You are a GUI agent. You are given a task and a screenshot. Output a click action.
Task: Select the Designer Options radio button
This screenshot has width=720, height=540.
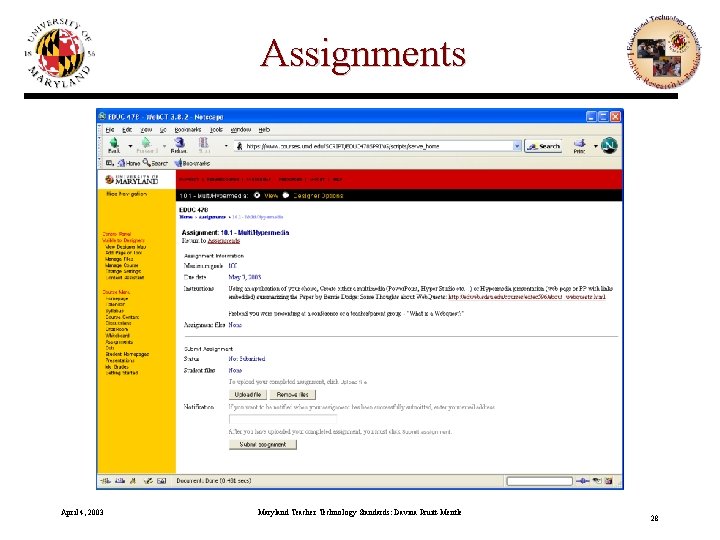pos(286,195)
